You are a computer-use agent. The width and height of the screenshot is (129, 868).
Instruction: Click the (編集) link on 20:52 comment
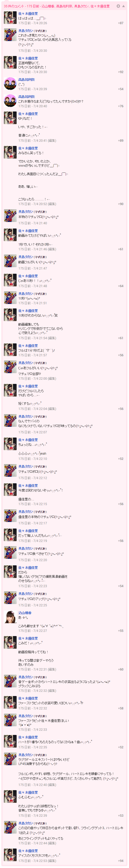pyautogui.click(x=52, y=204)
